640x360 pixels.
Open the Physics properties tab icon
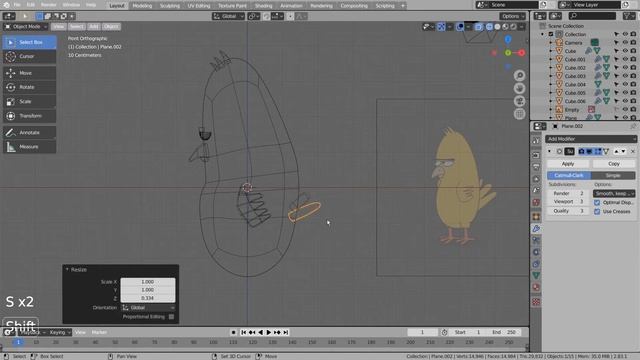[536, 252]
